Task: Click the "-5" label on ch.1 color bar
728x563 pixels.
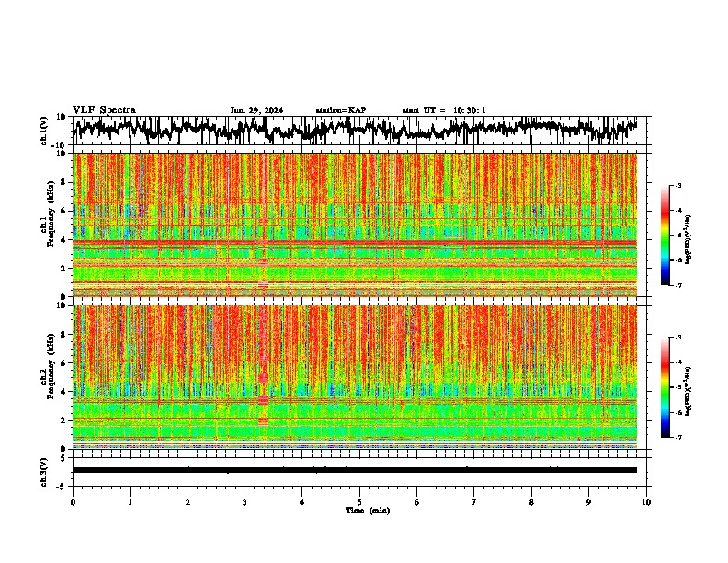Action: click(x=677, y=236)
